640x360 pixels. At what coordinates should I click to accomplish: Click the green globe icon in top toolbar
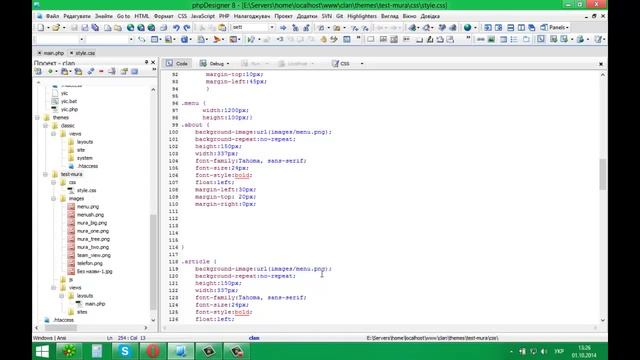click(467, 28)
